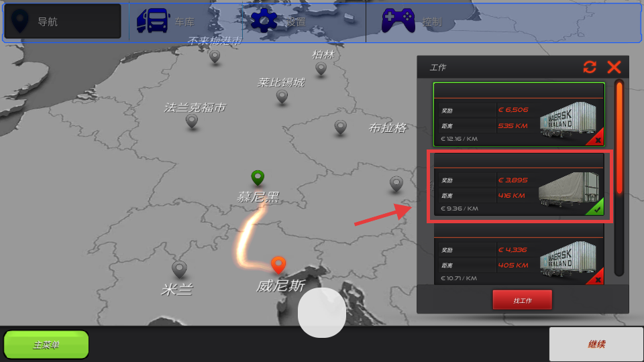Click the orange job list scrollbar
Viewport: 644px width, 362px height.
click(x=619, y=137)
